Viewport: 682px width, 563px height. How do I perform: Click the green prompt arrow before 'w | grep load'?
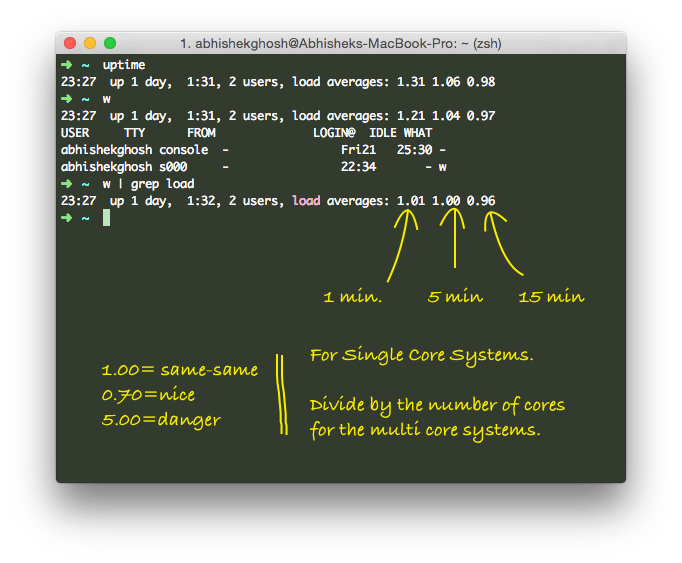[67, 184]
